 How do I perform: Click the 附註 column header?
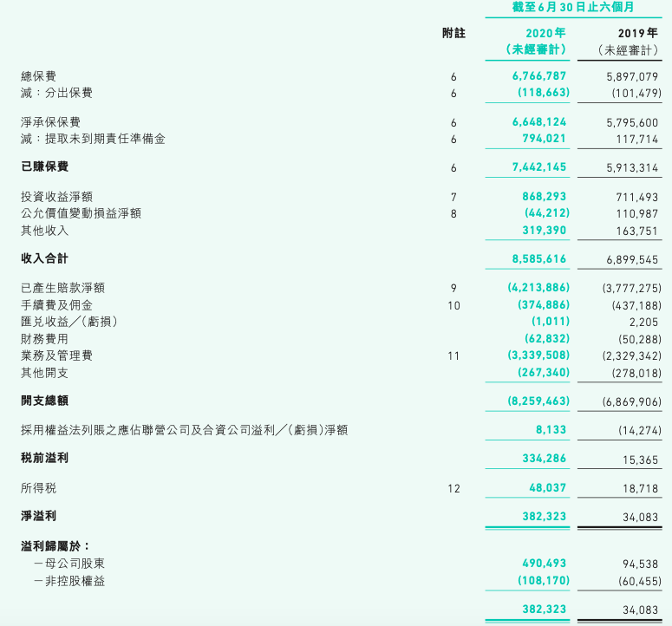pyautogui.click(x=453, y=33)
